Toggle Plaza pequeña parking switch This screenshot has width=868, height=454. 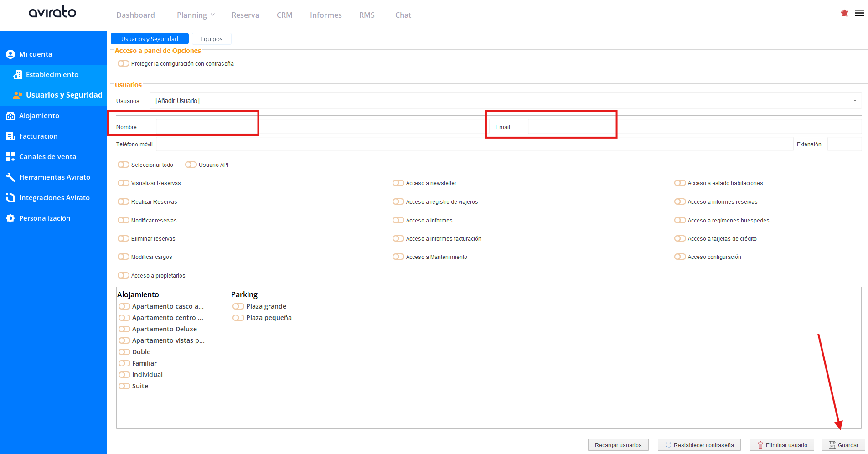238,318
